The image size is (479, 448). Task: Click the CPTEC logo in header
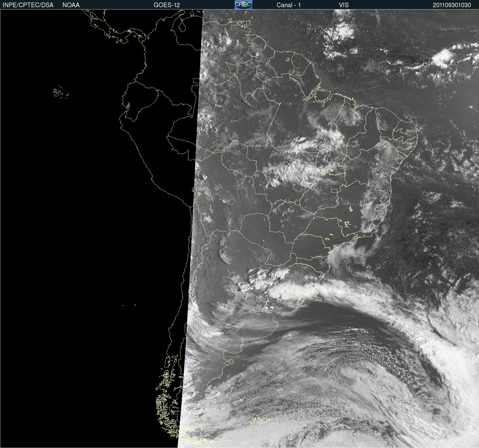[243, 5]
